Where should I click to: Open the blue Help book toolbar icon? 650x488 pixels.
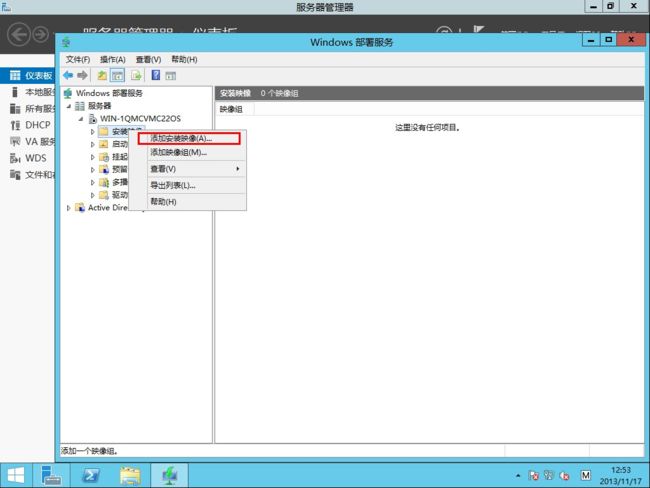coord(155,75)
